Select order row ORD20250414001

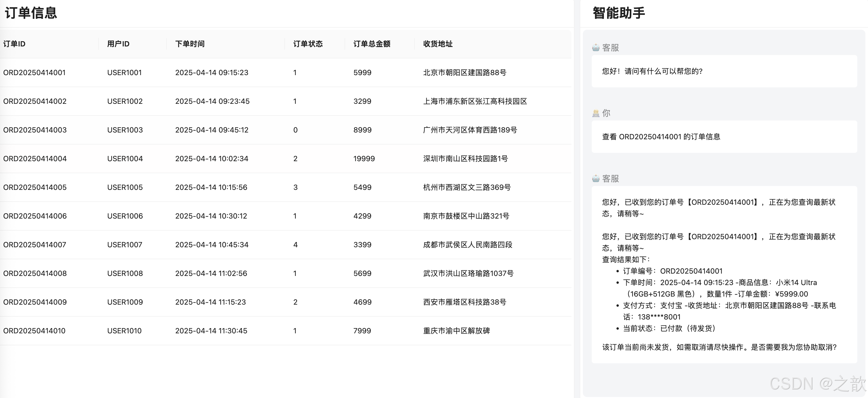click(34, 73)
